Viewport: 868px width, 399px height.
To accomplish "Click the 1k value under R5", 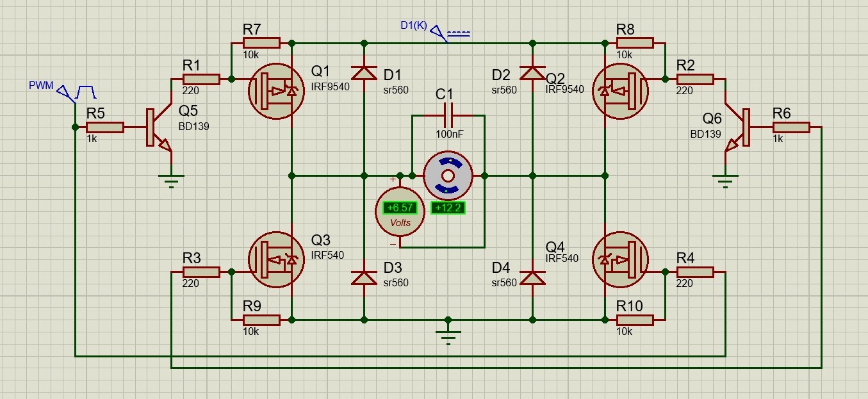I will pyautogui.click(x=92, y=139).
